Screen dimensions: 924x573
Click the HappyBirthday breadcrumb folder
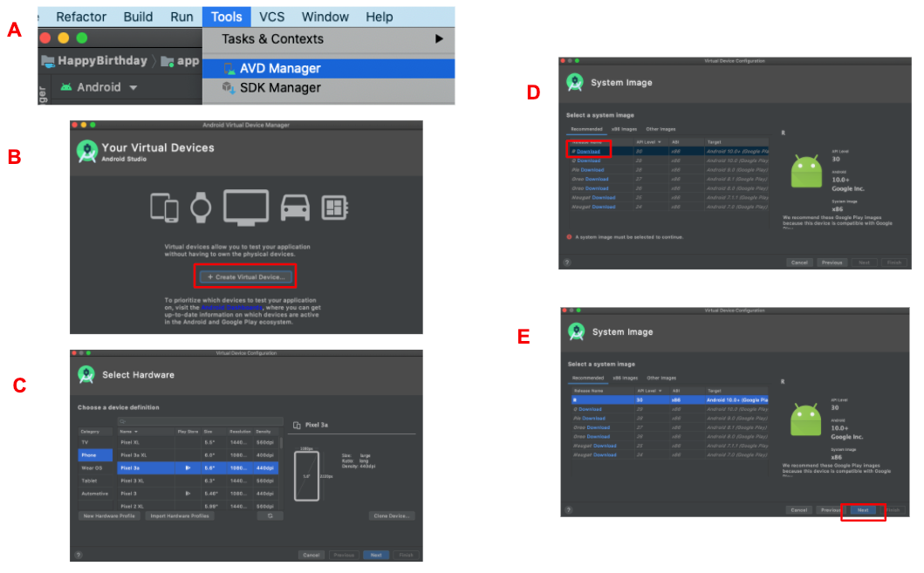[x=94, y=61]
